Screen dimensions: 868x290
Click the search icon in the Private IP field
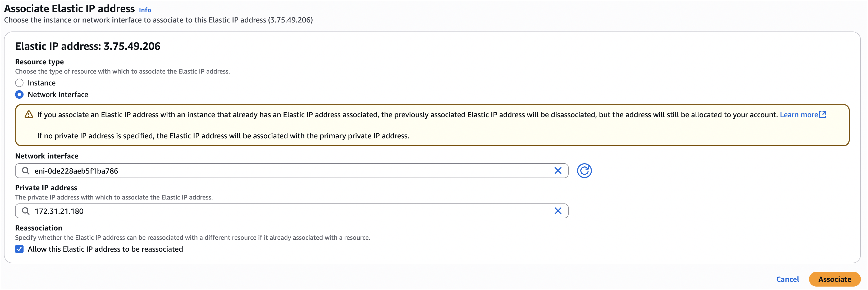pos(26,211)
